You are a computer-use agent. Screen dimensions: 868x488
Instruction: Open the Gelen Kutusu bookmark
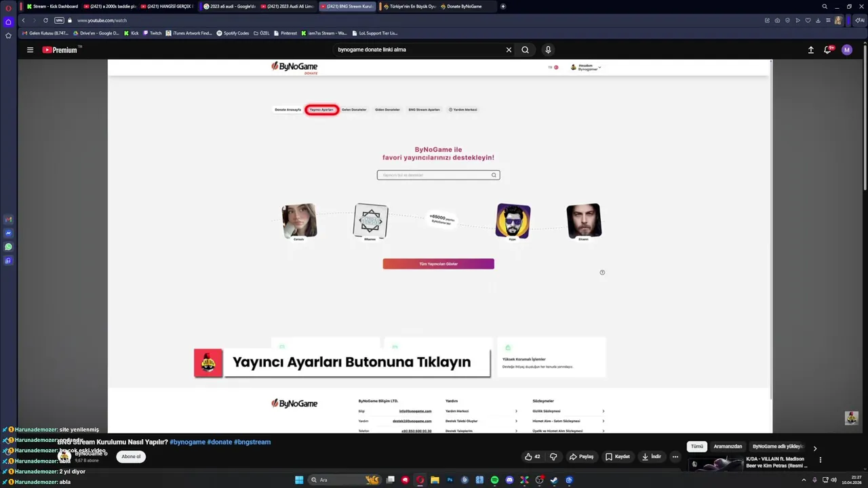[x=45, y=33]
